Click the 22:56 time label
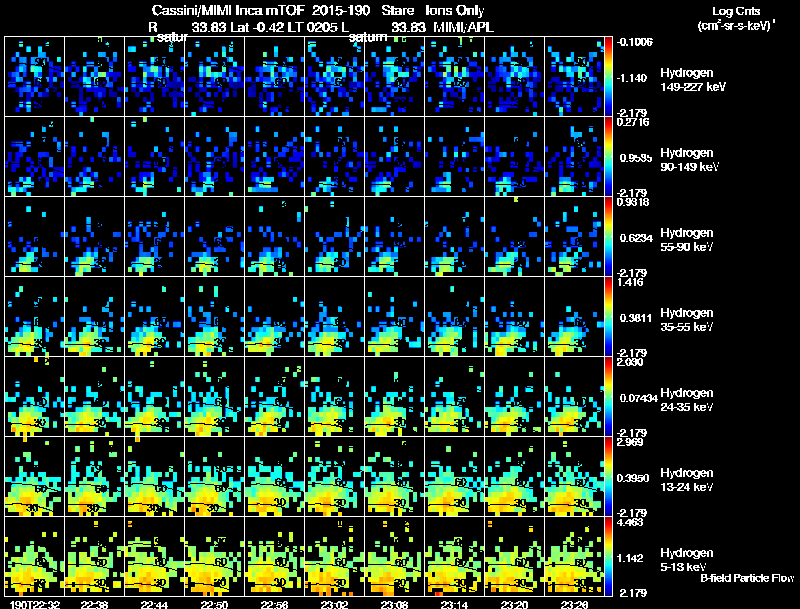The height and width of the screenshot is (609, 800). point(274,604)
